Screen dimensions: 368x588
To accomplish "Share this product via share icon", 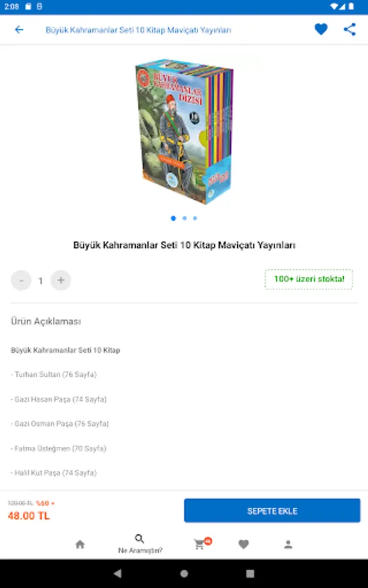I will coord(350,29).
